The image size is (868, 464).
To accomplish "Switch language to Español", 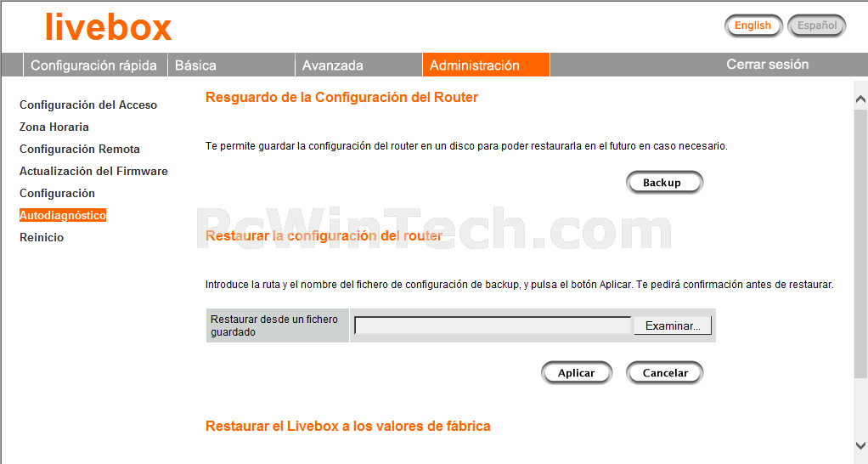I will [817, 25].
